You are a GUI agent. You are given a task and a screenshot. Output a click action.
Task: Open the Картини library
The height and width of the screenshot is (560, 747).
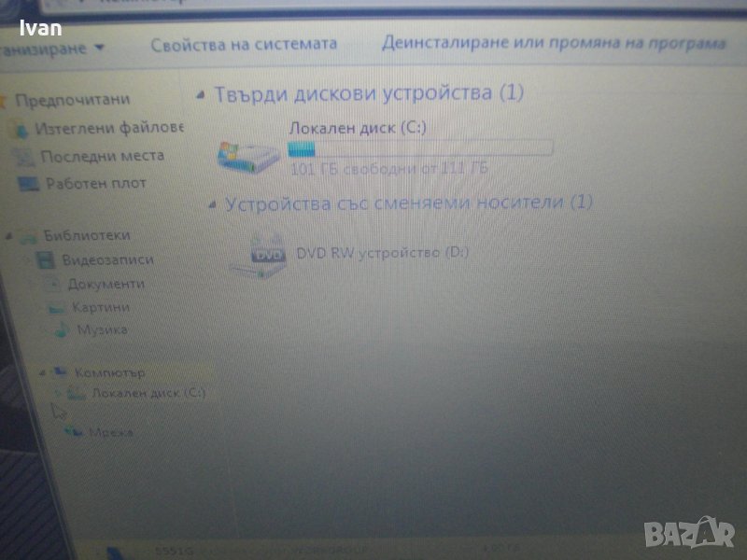(100, 307)
